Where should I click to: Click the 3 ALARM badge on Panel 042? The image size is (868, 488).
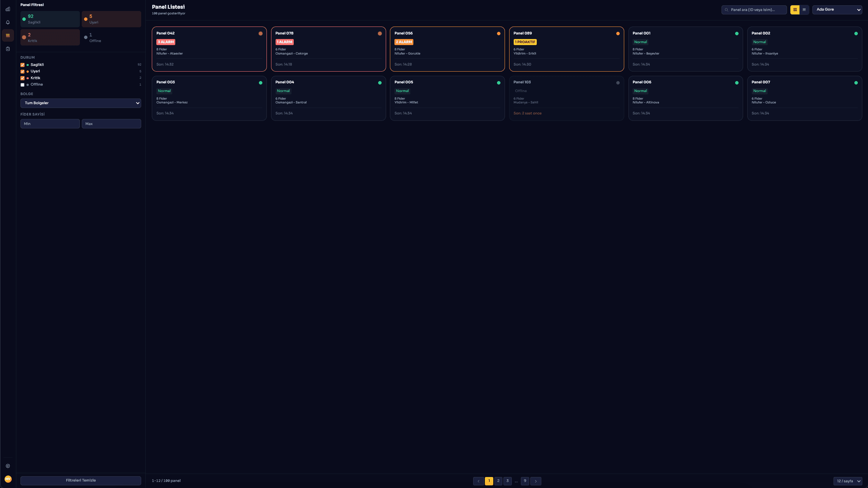pyautogui.click(x=166, y=42)
